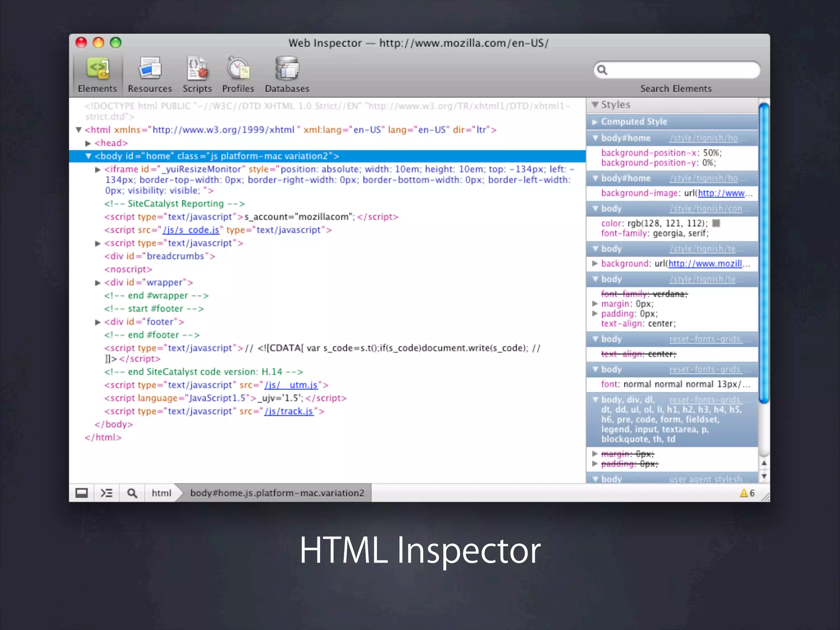Expand the struck-through margin property
The width and height of the screenshot is (840, 630).
595,454
